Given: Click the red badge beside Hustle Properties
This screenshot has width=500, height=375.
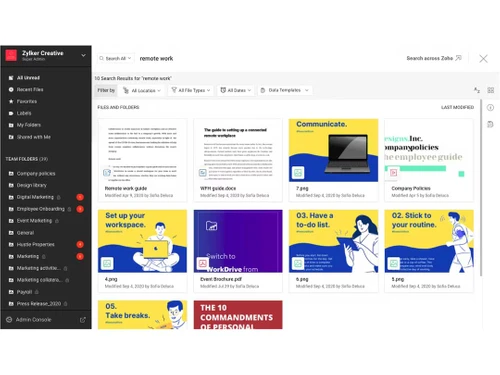Looking at the screenshot, I should [x=80, y=244].
